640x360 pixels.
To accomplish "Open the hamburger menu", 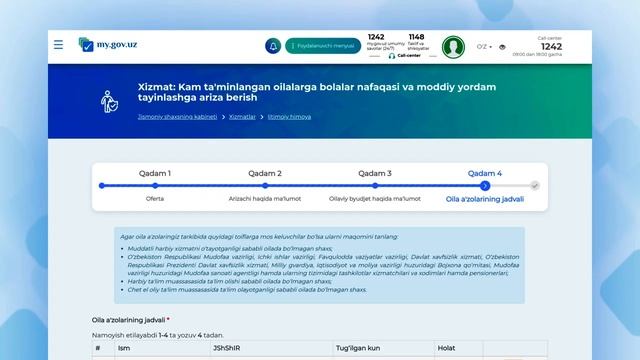I will tap(58, 44).
